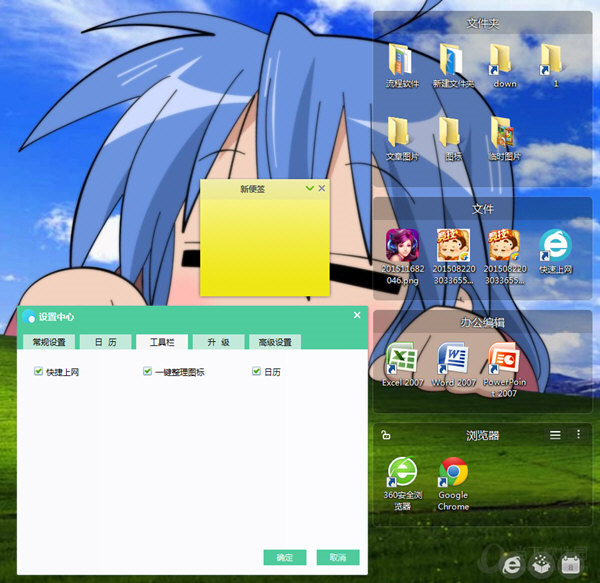This screenshot has width=600, height=583.
Task: Toggle the 快捷上网 checkbox
Action: click(38, 371)
